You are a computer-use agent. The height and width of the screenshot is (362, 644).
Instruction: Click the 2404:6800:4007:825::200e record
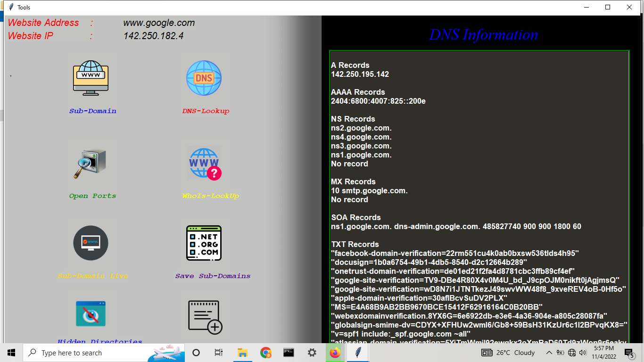(x=379, y=101)
